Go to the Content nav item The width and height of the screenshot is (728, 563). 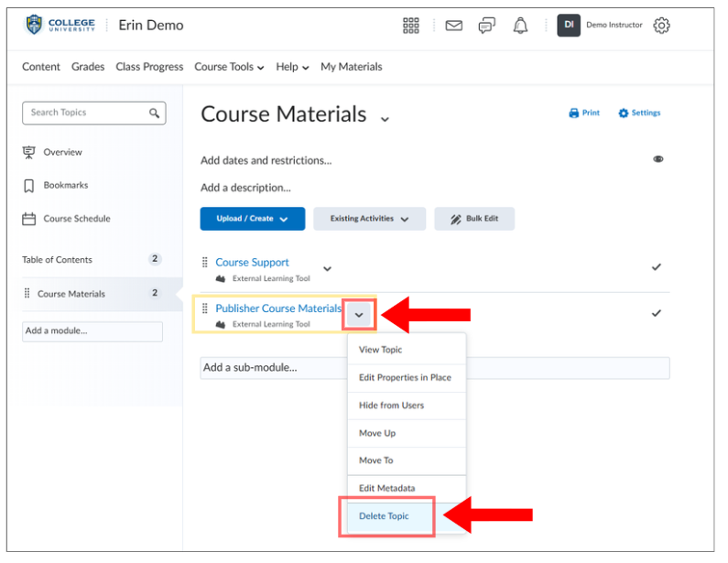(41, 67)
